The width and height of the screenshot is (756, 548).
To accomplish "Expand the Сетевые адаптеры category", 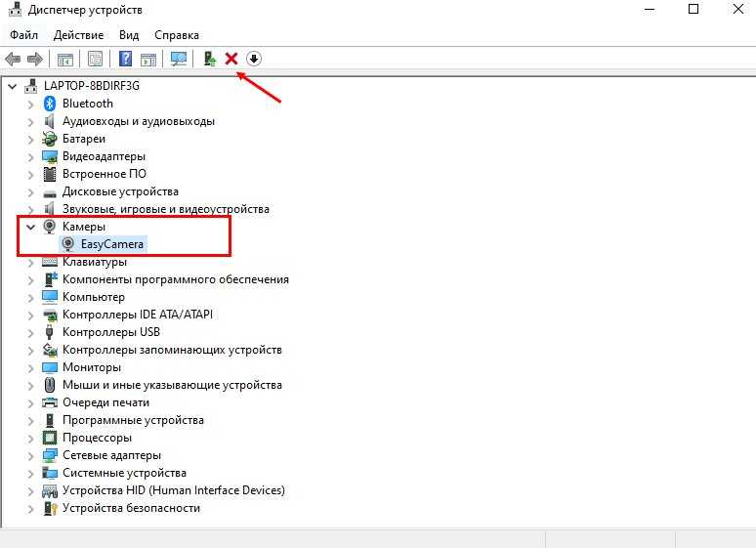I will (30, 456).
